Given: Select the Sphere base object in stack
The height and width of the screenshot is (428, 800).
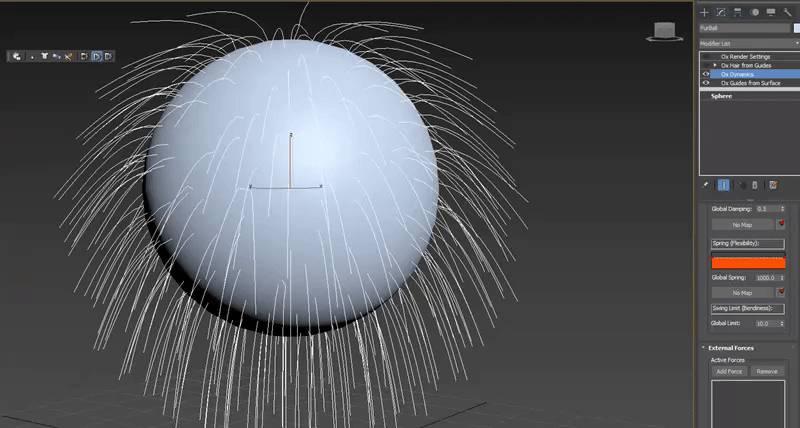Looking at the screenshot, I should click(722, 96).
